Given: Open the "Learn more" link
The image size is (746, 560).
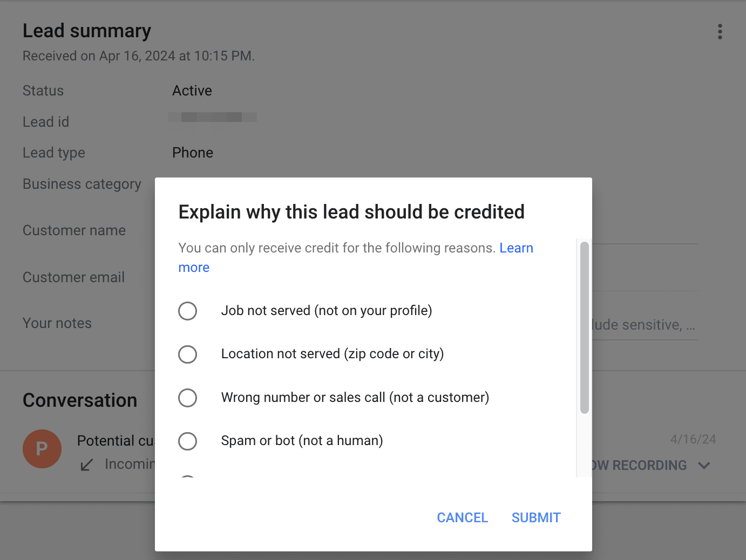Looking at the screenshot, I should [x=517, y=248].
